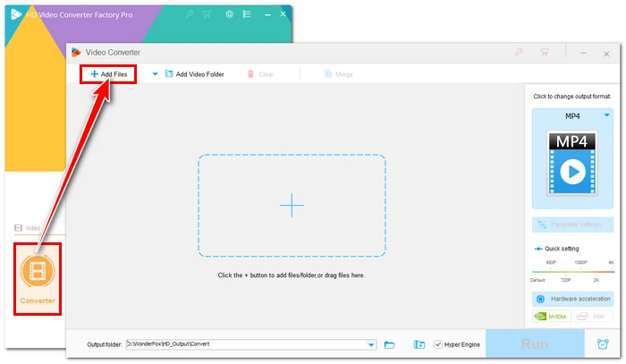Image resolution: width=626 pixels, height=364 pixels.
Task: Toggle Hardware acceleration
Action: pyautogui.click(x=572, y=299)
